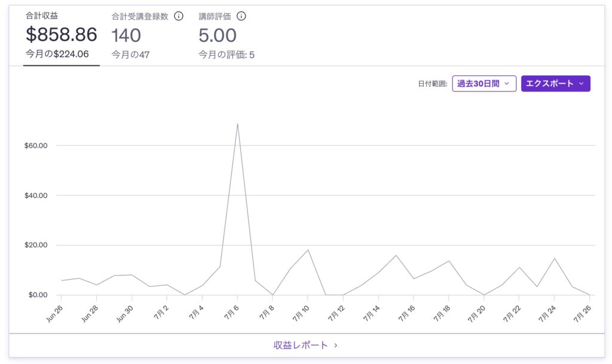This screenshot has width=612, height=364.
Task: Click info icon beside 講師評価
Action: (241, 16)
